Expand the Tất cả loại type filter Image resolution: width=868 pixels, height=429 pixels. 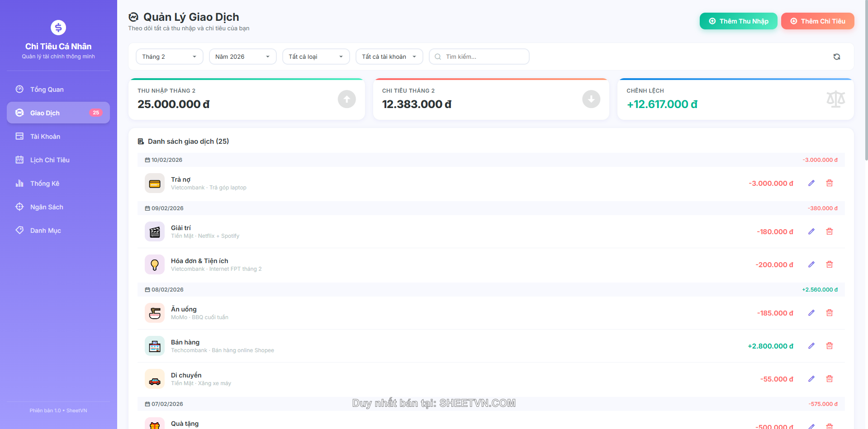coord(316,57)
